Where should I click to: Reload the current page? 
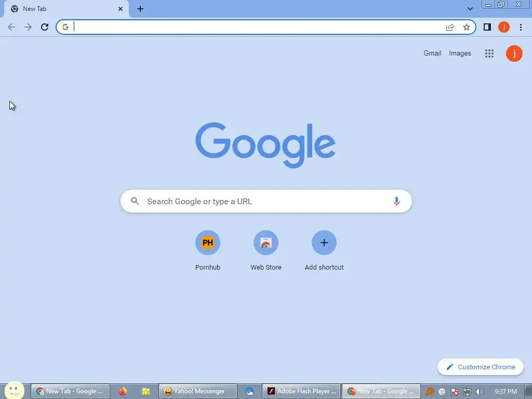pyautogui.click(x=45, y=27)
